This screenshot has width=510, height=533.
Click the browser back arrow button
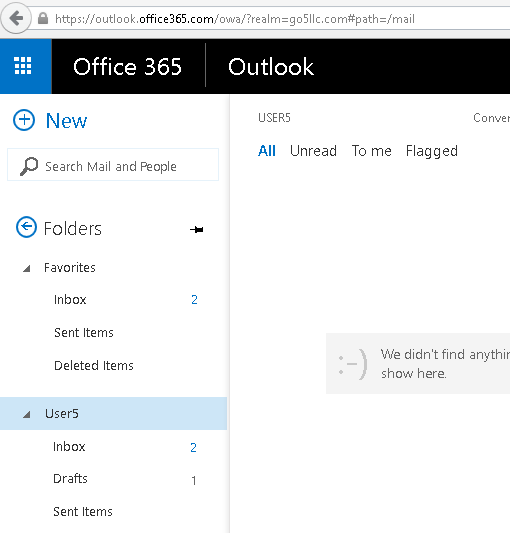(16, 18)
